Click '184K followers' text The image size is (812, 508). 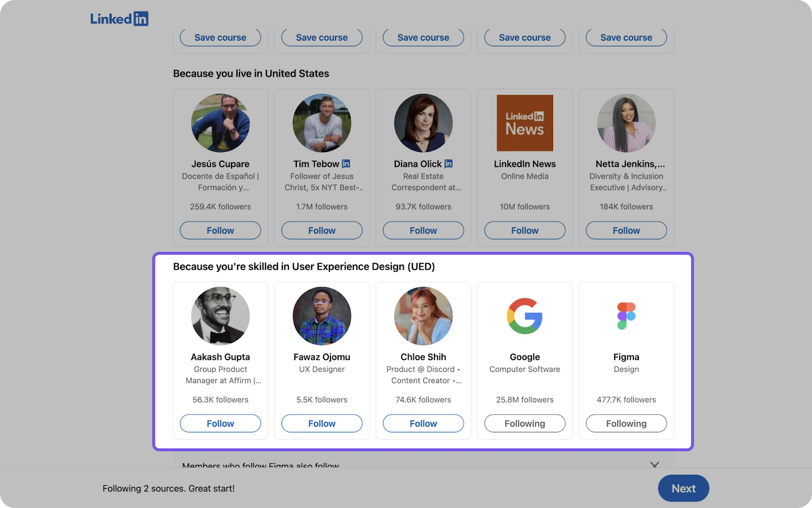pyautogui.click(x=626, y=207)
